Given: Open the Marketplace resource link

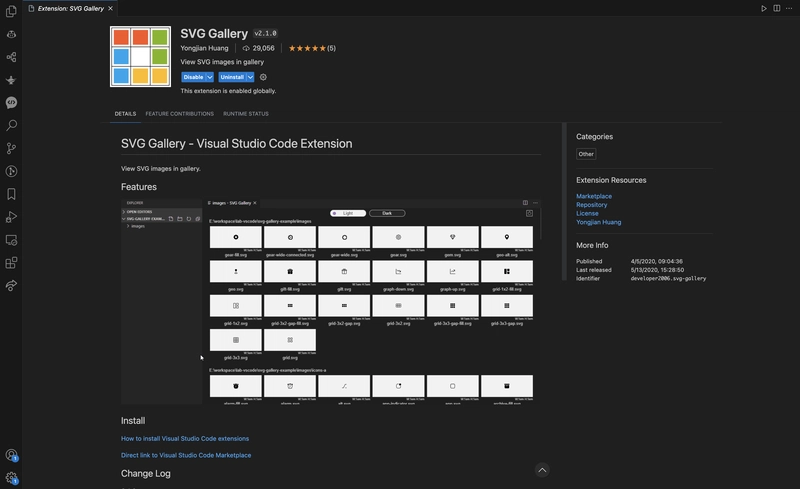Looking at the screenshot, I should click(x=594, y=196).
